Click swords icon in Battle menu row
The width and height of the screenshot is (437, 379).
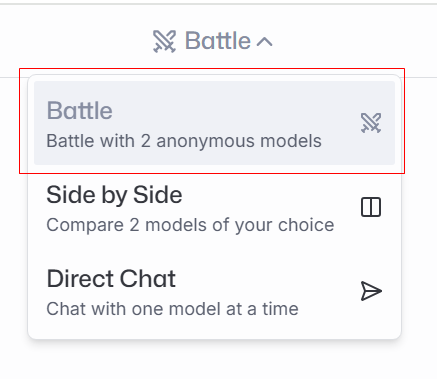pos(371,123)
